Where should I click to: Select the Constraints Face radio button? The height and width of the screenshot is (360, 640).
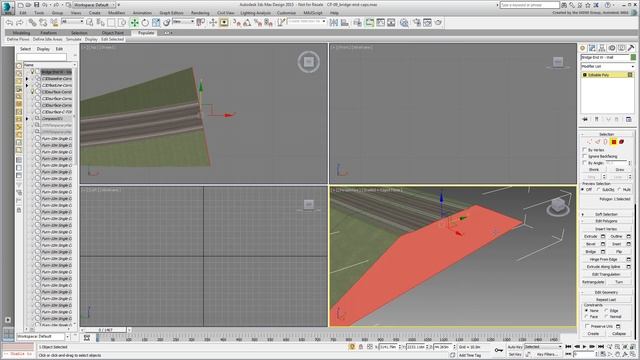[x=587, y=317]
